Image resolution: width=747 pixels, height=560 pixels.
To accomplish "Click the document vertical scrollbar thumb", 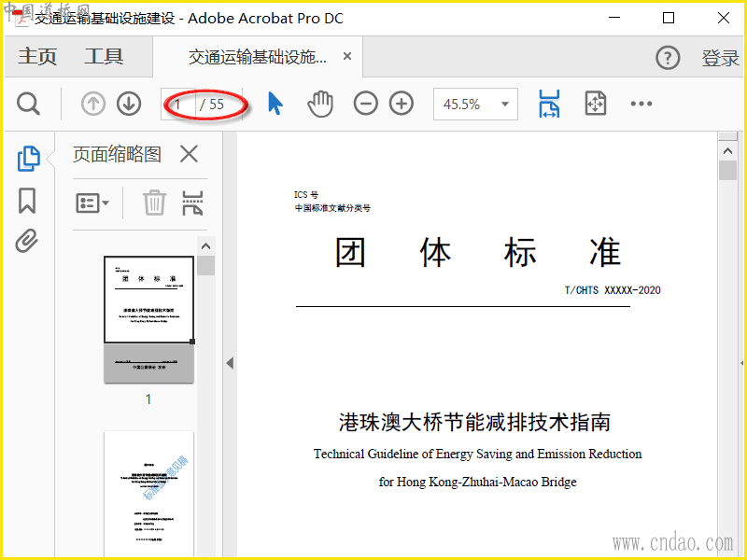I will (x=727, y=171).
